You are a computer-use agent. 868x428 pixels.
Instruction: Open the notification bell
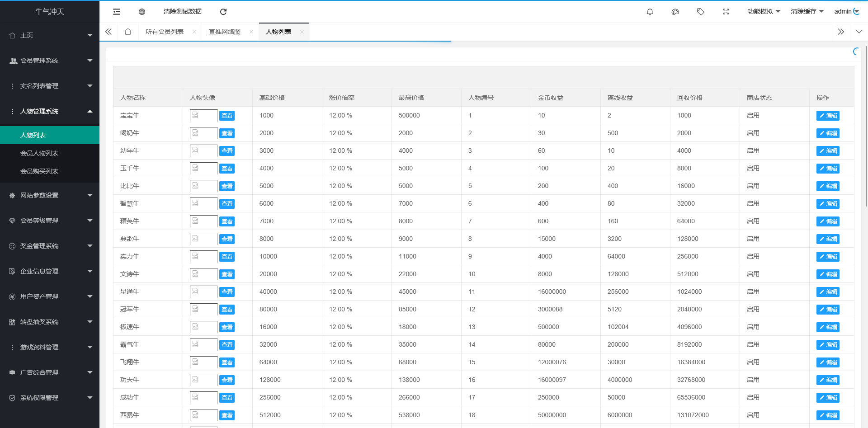click(650, 12)
